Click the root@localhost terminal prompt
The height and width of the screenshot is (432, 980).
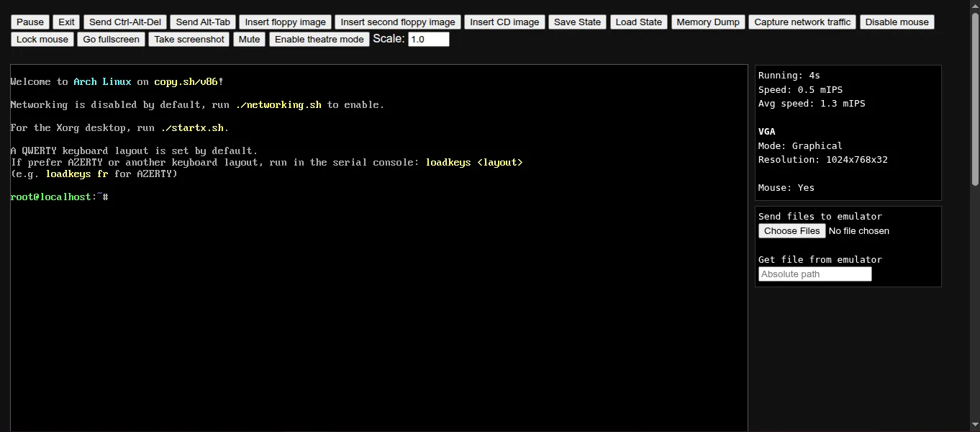59,197
